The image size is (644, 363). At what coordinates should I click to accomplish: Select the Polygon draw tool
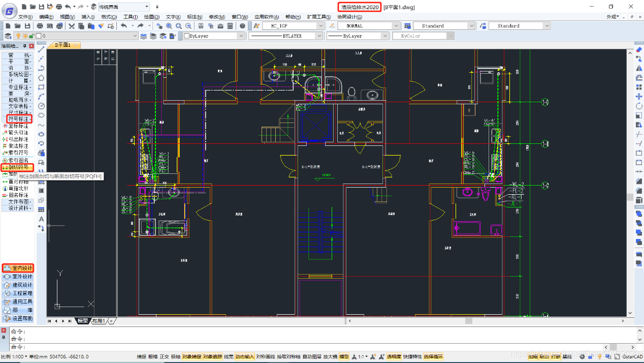pyautogui.click(x=41, y=78)
